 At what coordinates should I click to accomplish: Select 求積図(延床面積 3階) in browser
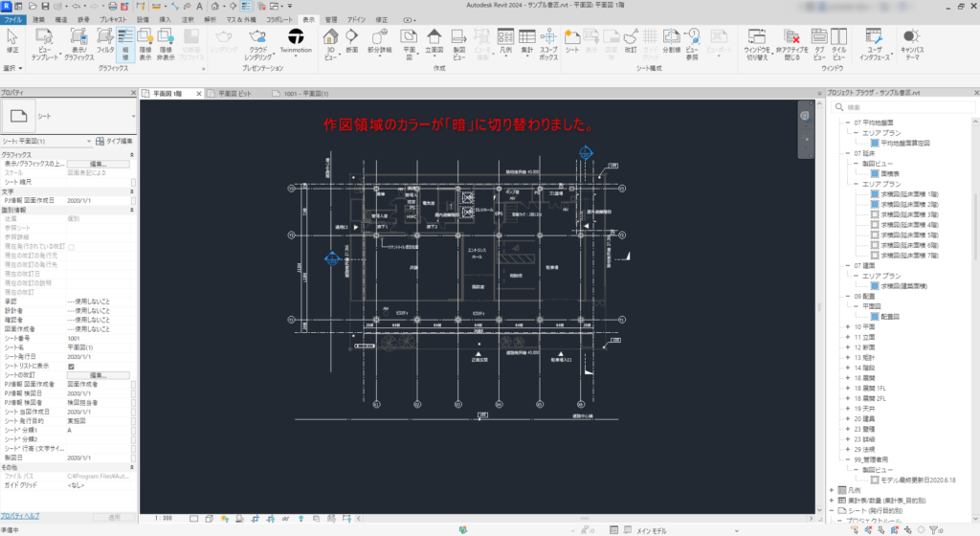tap(909, 215)
